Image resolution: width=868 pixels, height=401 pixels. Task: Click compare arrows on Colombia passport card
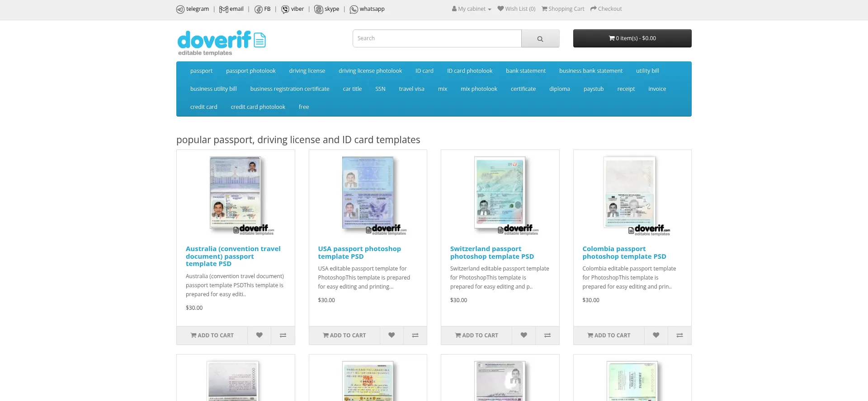pos(679,335)
